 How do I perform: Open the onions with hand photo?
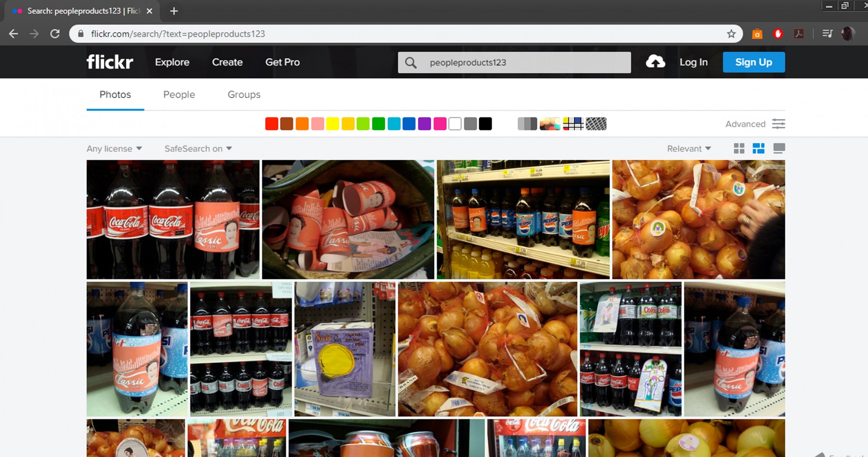pos(698,219)
